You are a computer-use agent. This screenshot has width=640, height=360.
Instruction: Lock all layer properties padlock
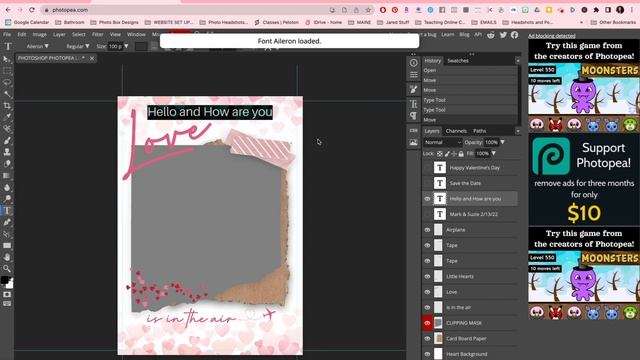click(461, 154)
